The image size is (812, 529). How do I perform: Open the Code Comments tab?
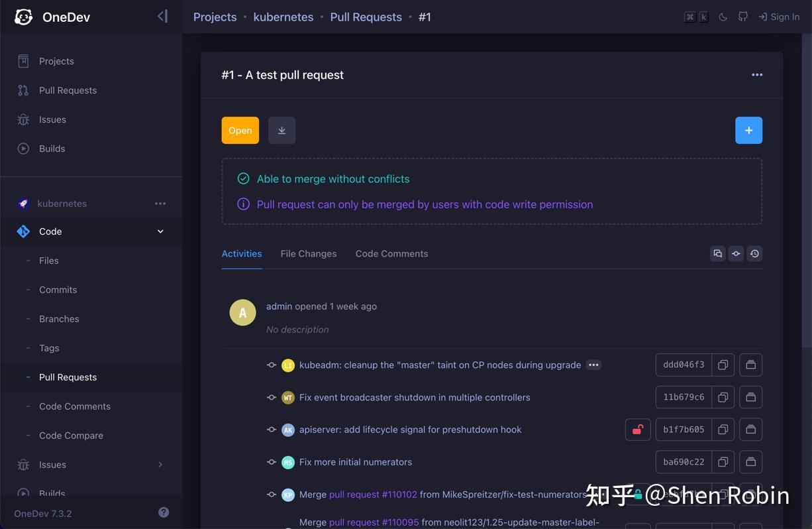coord(391,253)
